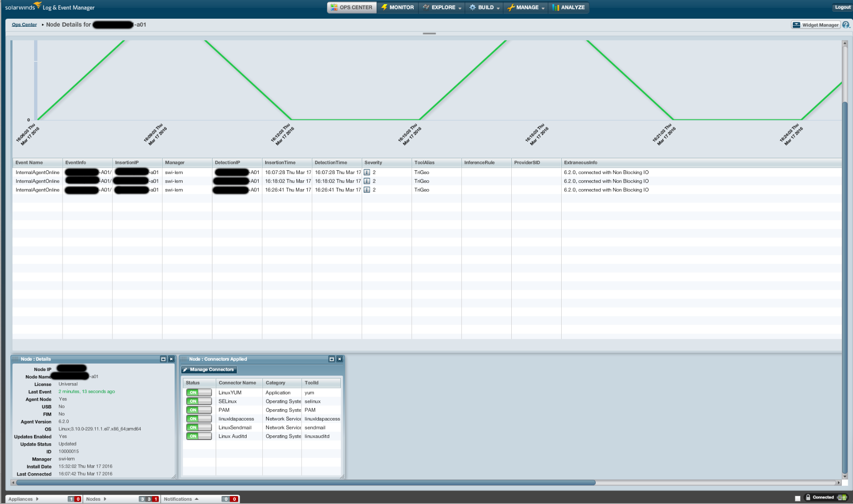Click the drag grip of Node : Details

15,359
